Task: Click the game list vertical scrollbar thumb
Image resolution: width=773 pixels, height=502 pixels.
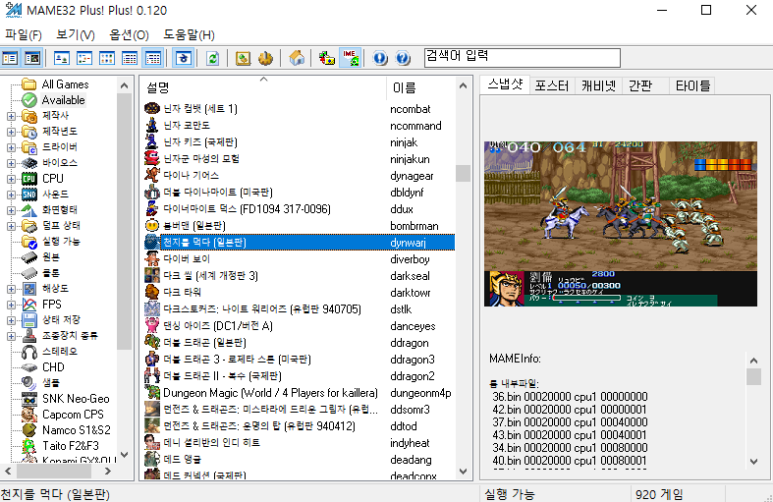Action: point(463,173)
